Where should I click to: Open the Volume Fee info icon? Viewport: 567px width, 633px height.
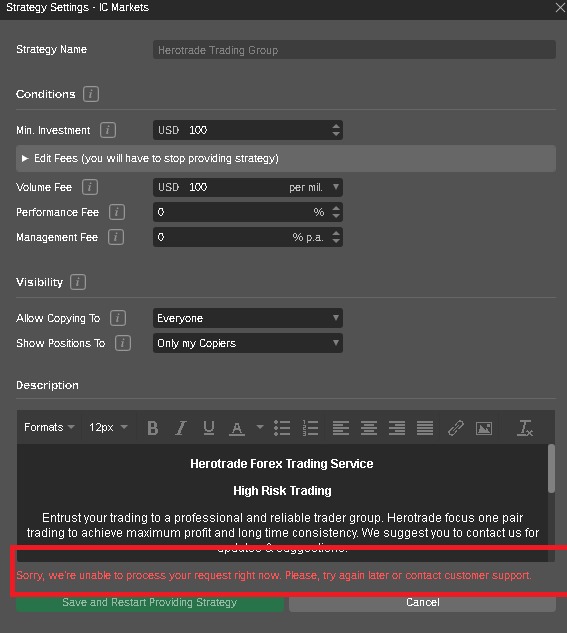(x=90, y=187)
